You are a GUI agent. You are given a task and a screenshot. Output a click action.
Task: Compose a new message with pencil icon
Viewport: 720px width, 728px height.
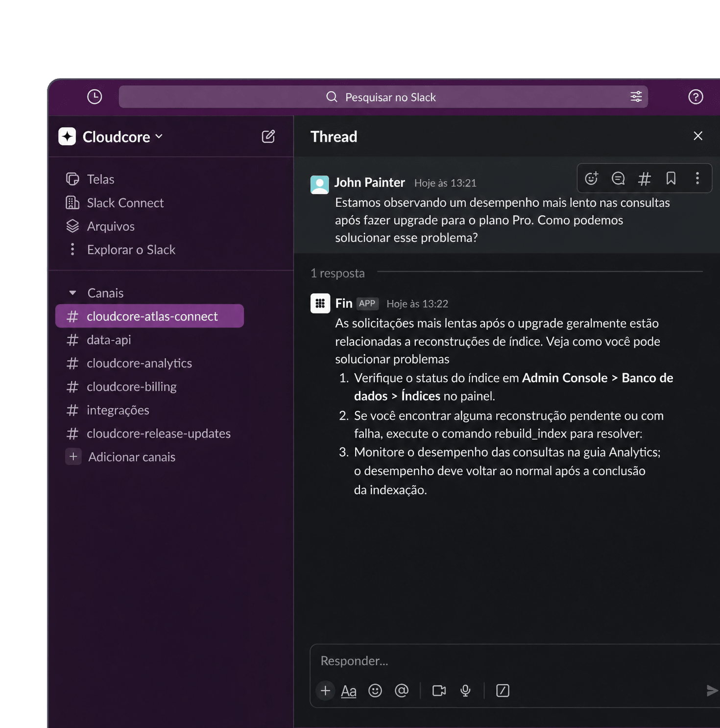coord(268,136)
